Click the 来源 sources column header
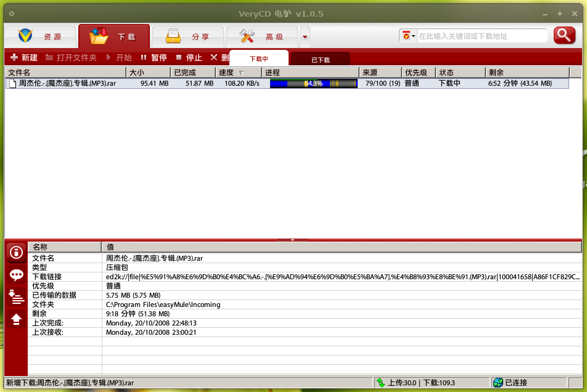The image size is (587, 392). [x=380, y=73]
